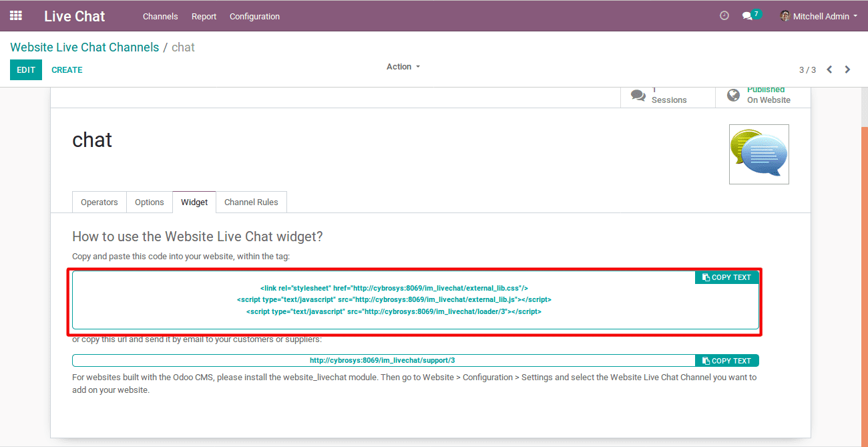The height and width of the screenshot is (447, 868).
Task: Open the activities clock icon
Action: 724,15
